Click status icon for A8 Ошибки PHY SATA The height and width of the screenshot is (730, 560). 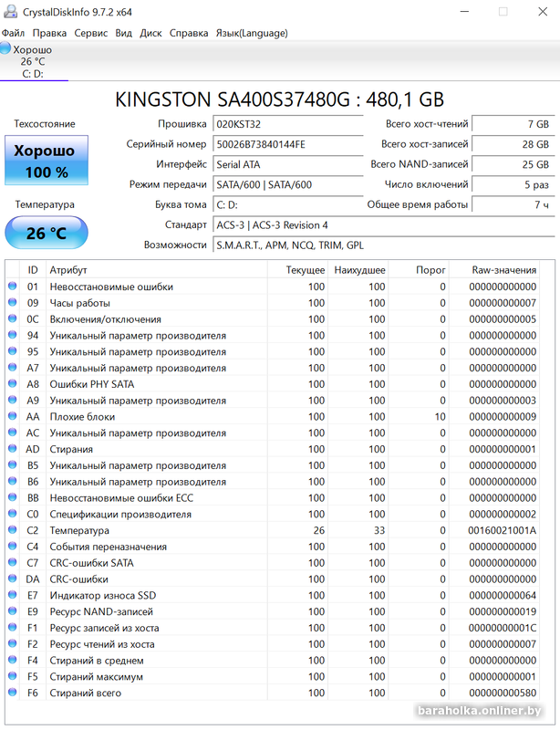[x=13, y=383]
